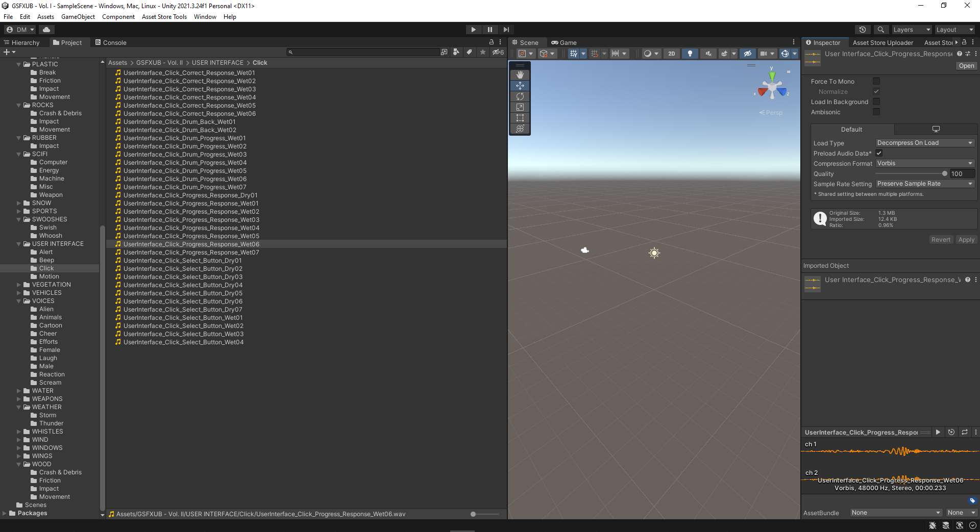980x532 pixels.
Task: Select the Hand view tool in Scene
Action: coord(520,75)
